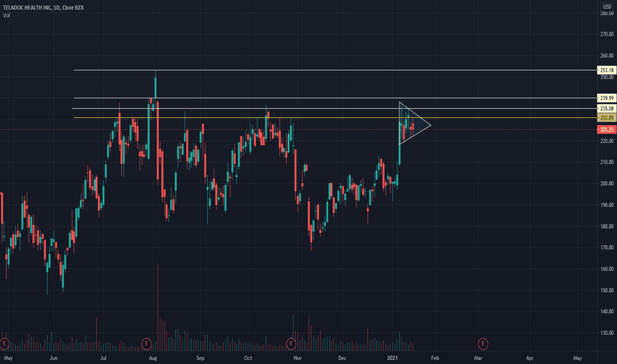This screenshot has height=364, width=617.
Task: Select the white horizontal line at 253.18
Action: point(334,70)
